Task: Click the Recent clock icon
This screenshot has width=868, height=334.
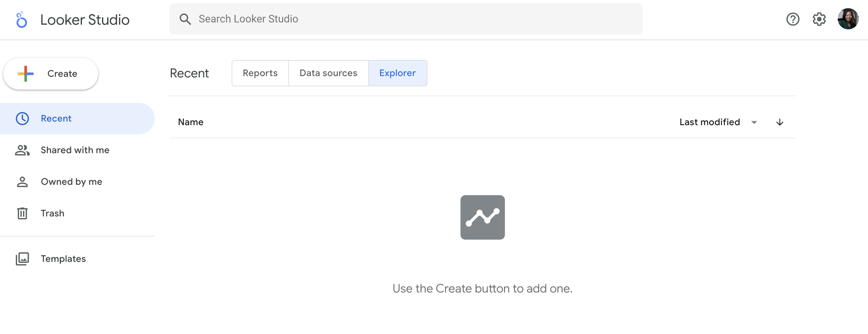Action: tap(22, 119)
